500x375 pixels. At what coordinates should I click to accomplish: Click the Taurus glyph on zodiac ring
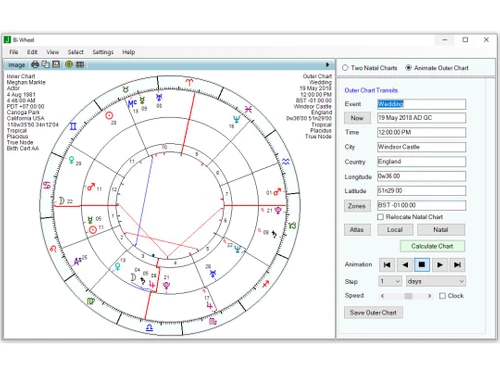125,89
